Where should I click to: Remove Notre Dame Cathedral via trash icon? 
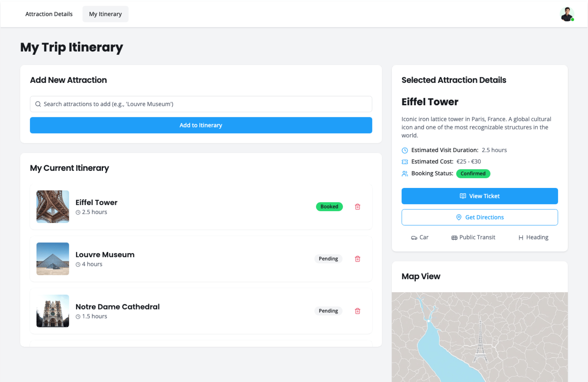pyautogui.click(x=357, y=311)
